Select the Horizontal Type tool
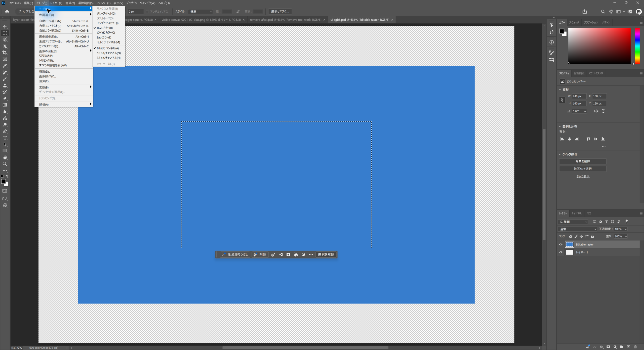The height and width of the screenshot is (350, 644). pyautogui.click(x=5, y=138)
